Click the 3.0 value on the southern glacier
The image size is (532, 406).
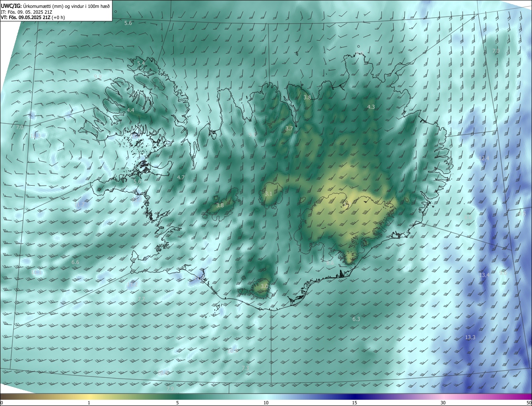click(264, 286)
